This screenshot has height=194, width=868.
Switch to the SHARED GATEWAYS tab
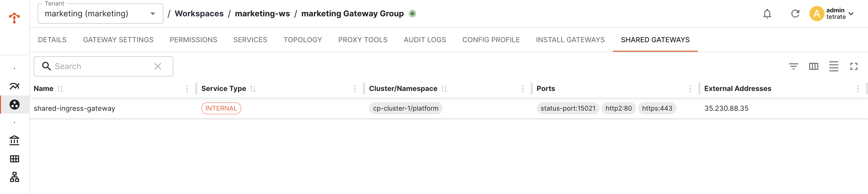655,40
